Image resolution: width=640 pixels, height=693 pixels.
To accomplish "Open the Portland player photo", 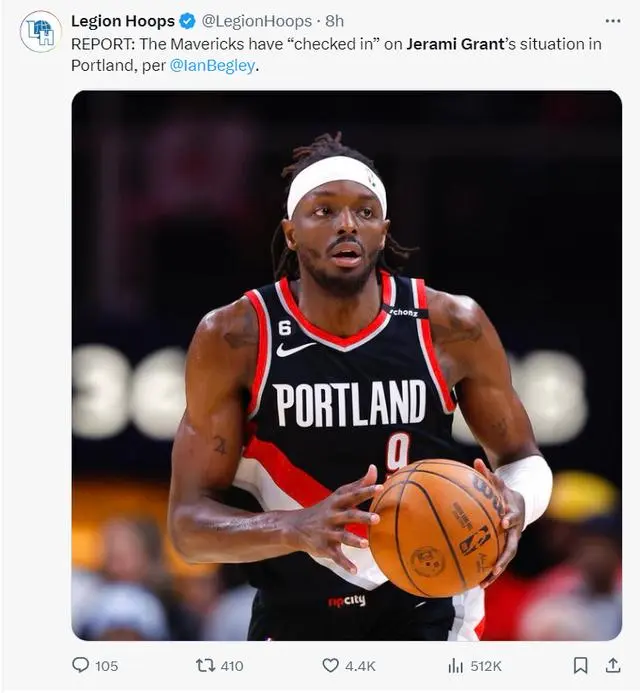I will [x=347, y=366].
